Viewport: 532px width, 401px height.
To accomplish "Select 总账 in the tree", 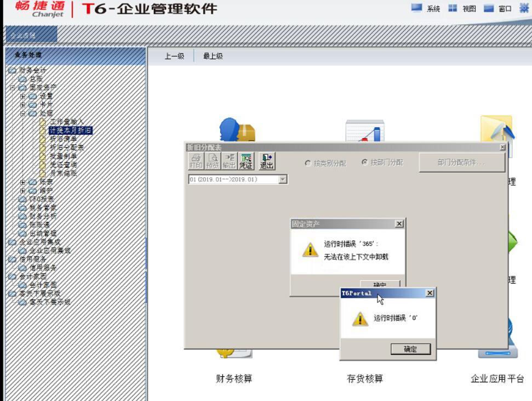I will click(x=36, y=79).
